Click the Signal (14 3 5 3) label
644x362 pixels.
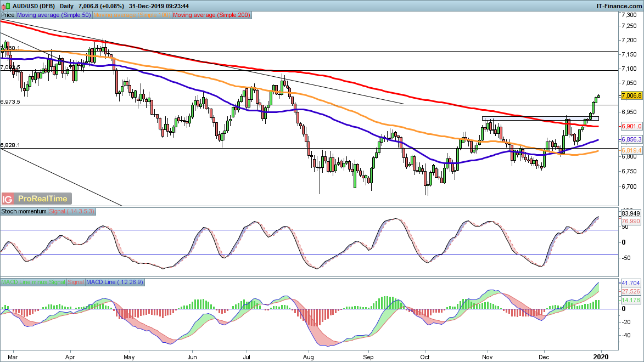pyautogui.click(x=72, y=211)
